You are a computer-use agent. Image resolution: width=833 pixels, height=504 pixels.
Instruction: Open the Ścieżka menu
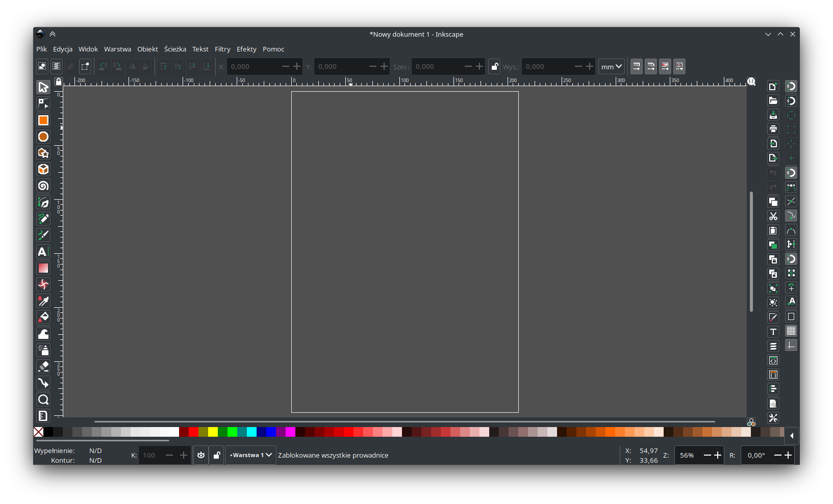click(x=175, y=49)
